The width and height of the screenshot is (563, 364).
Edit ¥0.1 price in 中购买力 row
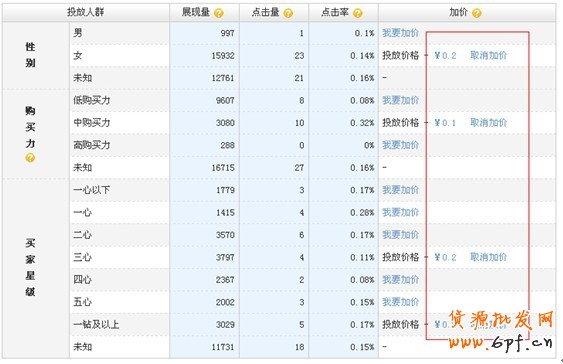coord(445,123)
